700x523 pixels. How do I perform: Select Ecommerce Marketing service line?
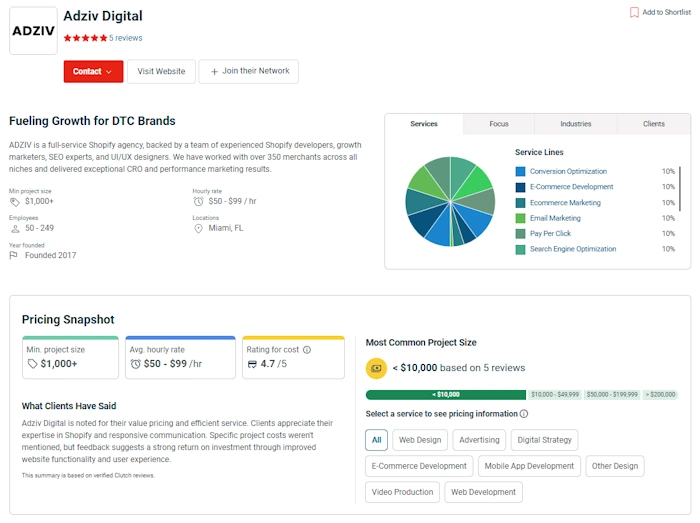565,203
